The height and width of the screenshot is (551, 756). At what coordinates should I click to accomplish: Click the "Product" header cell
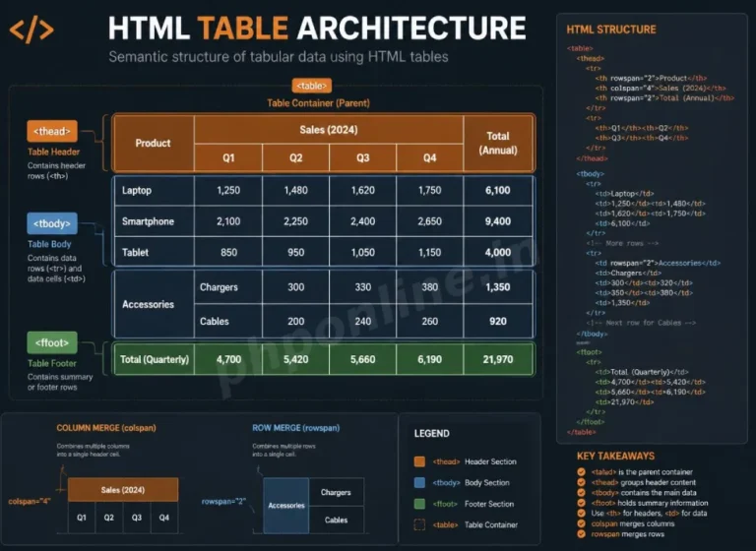[153, 144]
